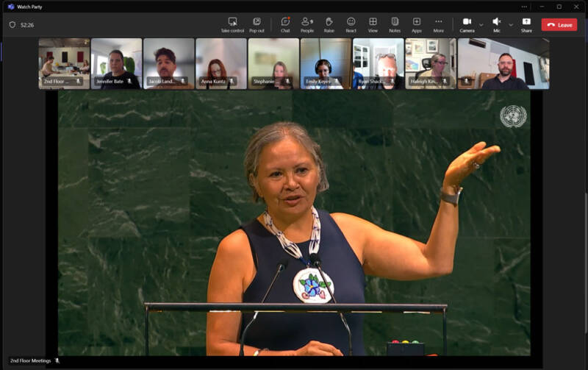Open the View layout menu
Viewport: 588px width, 370px height.
(x=373, y=25)
